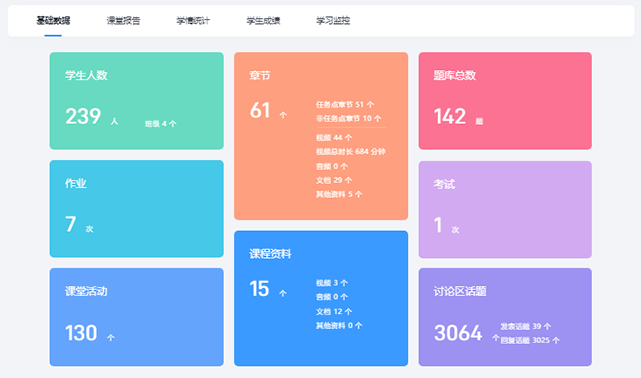Open the 基础数据 tab
641x378 pixels.
(x=53, y=20)
